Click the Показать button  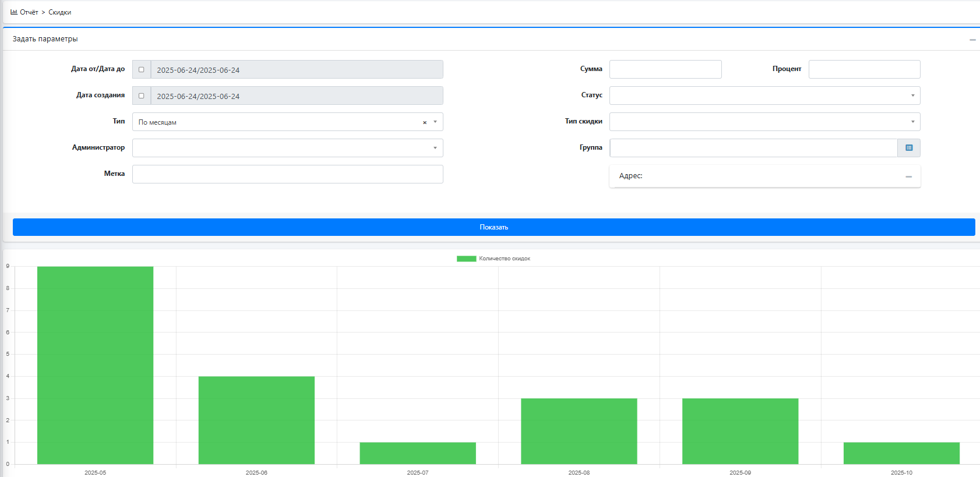point(493,227)
